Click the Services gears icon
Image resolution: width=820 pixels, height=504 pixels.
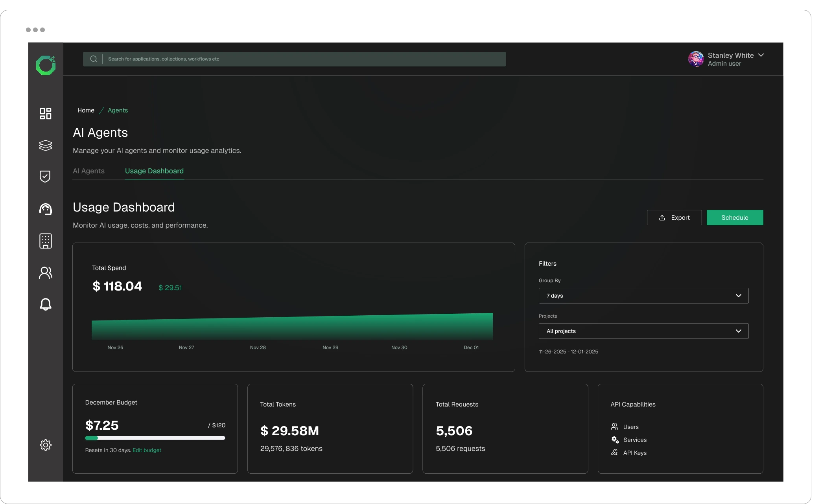click(615, 440)
